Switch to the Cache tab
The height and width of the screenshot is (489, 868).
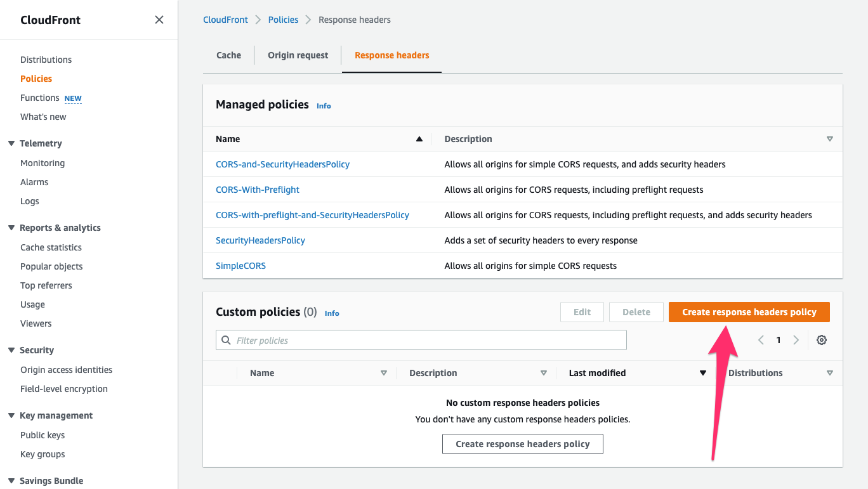(228, 55)
